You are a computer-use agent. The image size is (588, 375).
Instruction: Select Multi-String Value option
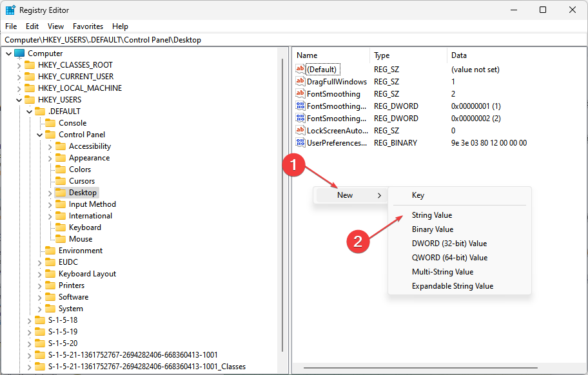pyautogui.click(x=459, y=272)
